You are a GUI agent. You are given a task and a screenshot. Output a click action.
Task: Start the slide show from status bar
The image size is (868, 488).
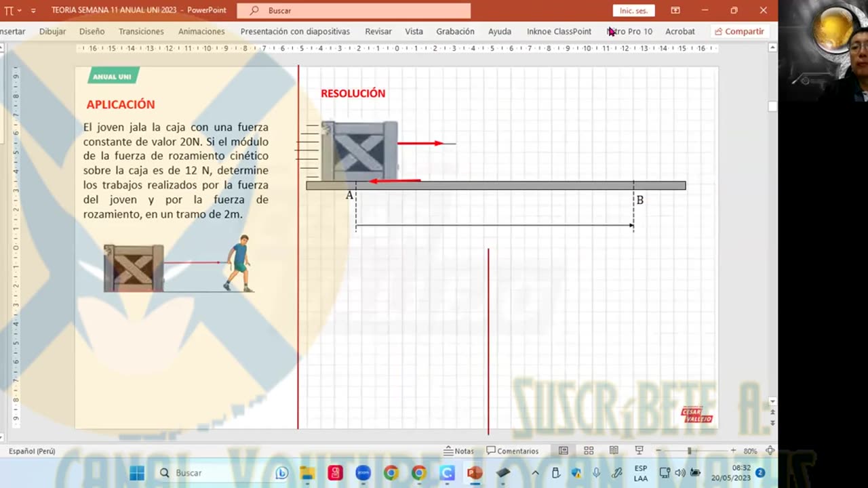(639, 451)
